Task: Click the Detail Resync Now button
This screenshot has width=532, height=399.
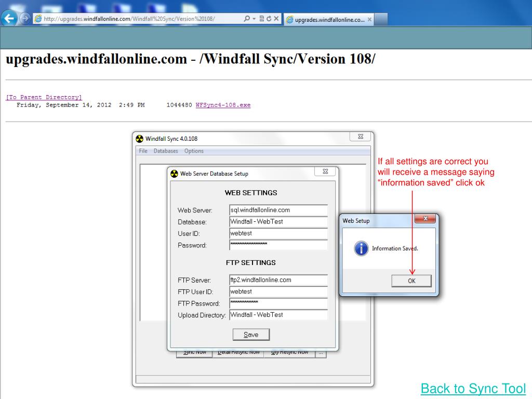Action: (x=238, y=353)
